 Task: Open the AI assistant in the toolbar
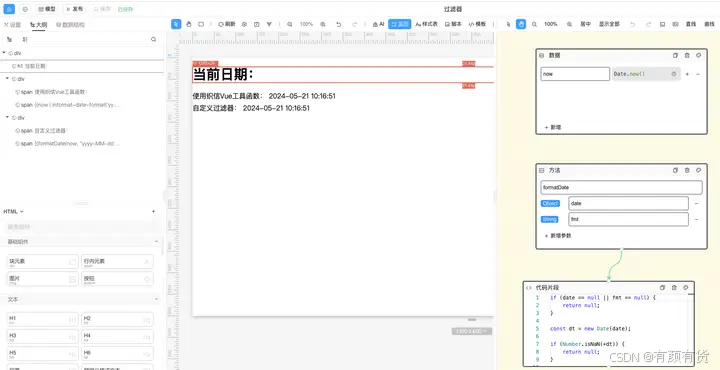click(378, 24)
